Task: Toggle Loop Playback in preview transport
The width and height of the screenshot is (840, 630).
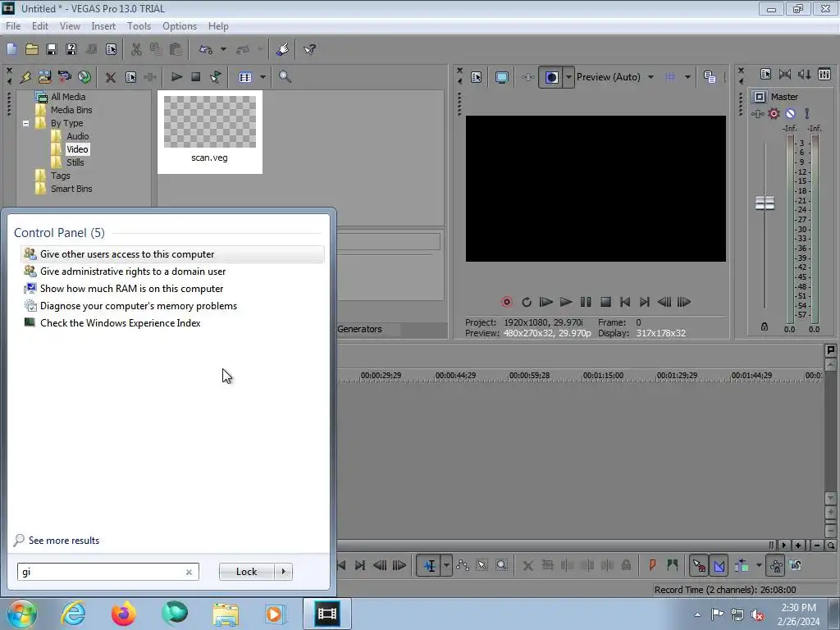Action: pyautogui.click(x=526, y=302)
